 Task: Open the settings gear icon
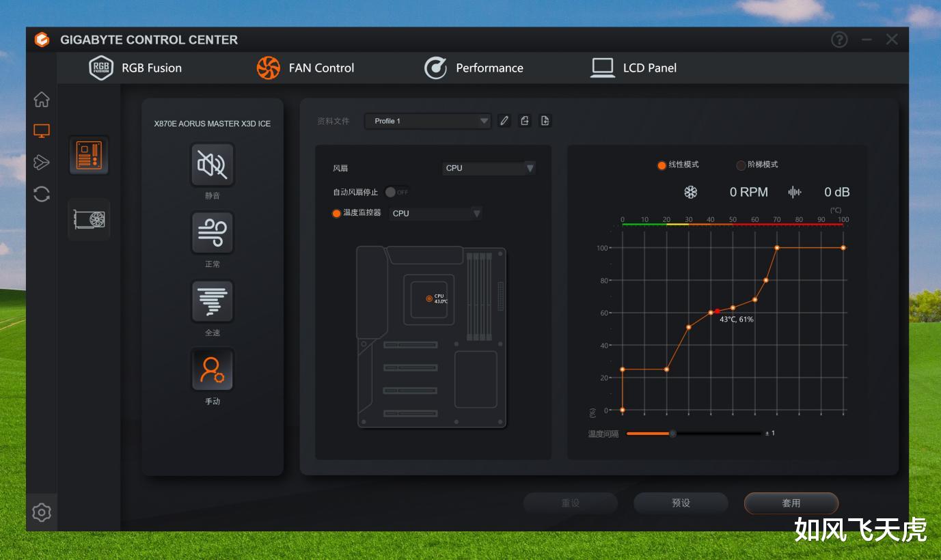coord(42,512)
